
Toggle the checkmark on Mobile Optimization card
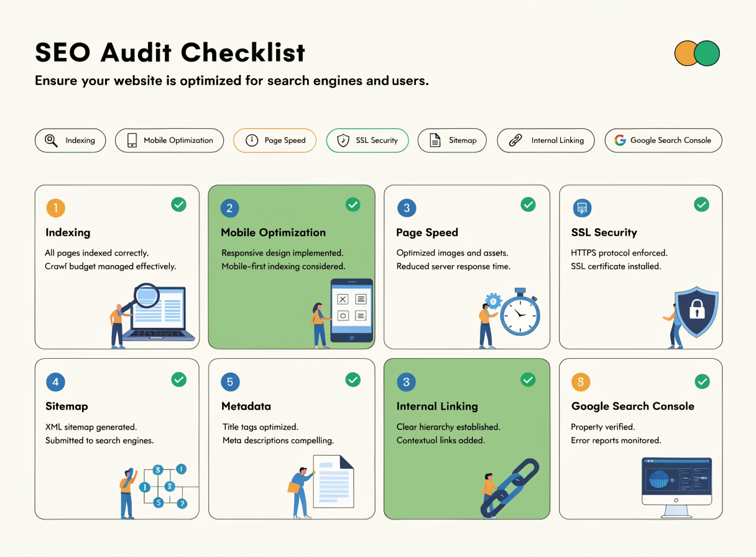point(353,204)
